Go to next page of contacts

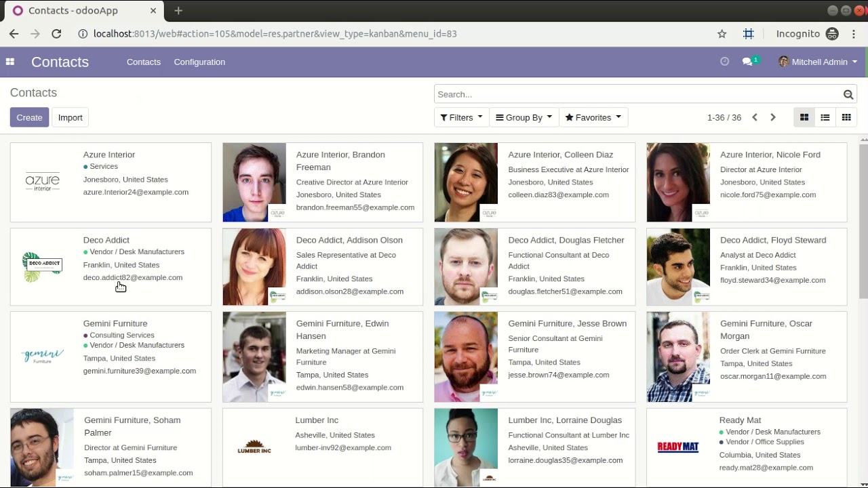click(x=772, y=117)
